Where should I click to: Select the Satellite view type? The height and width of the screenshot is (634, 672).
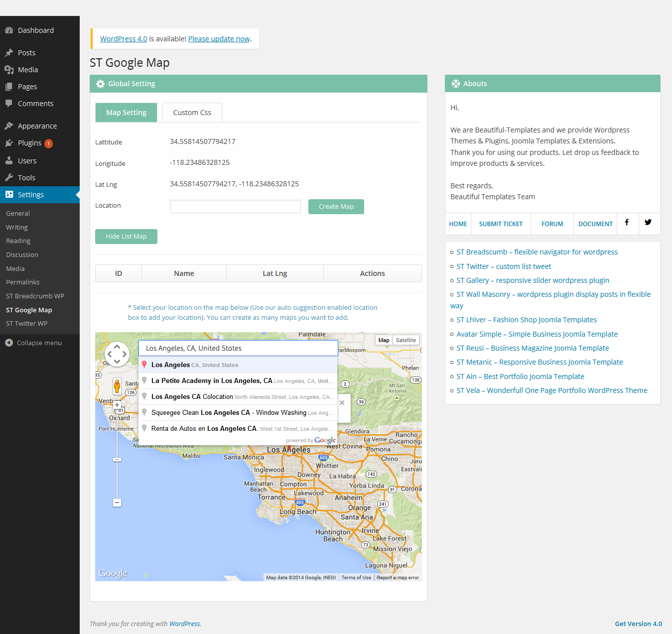point(406,340)
